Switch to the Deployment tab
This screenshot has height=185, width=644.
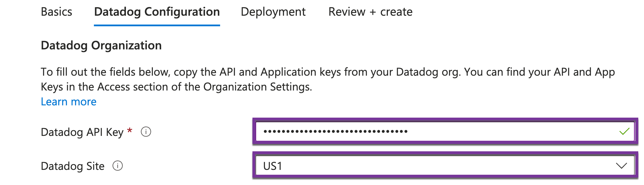pos(273,12)
